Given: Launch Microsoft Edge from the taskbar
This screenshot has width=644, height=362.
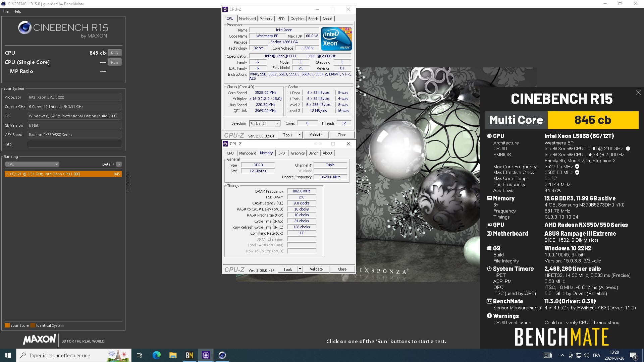Looking at the screenshot, I should point(156,355).
